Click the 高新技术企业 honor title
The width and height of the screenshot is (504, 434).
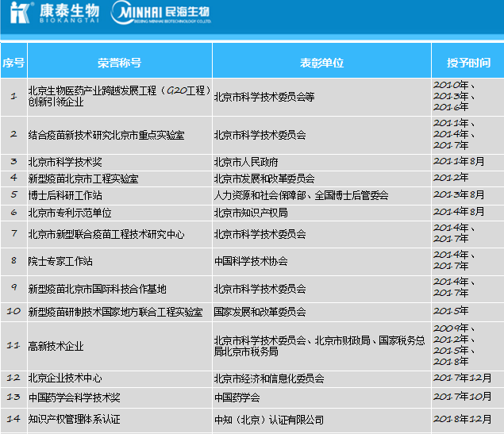point(56,346)
